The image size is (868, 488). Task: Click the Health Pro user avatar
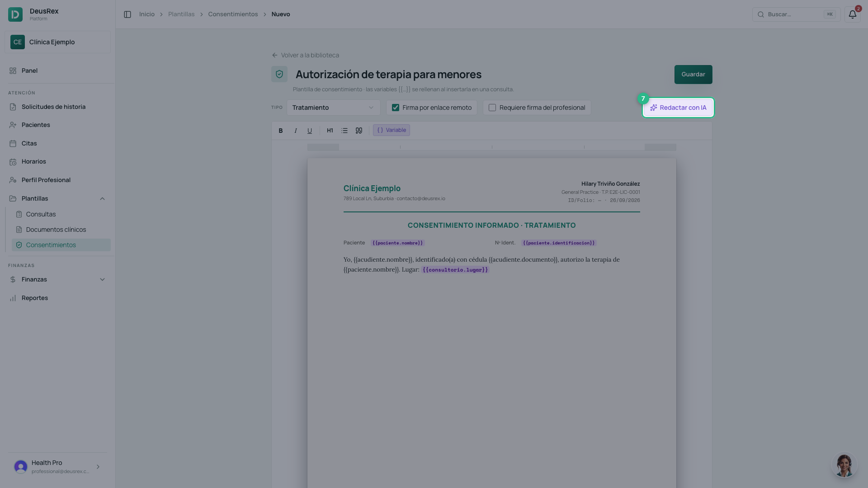[x=21, y=467]
